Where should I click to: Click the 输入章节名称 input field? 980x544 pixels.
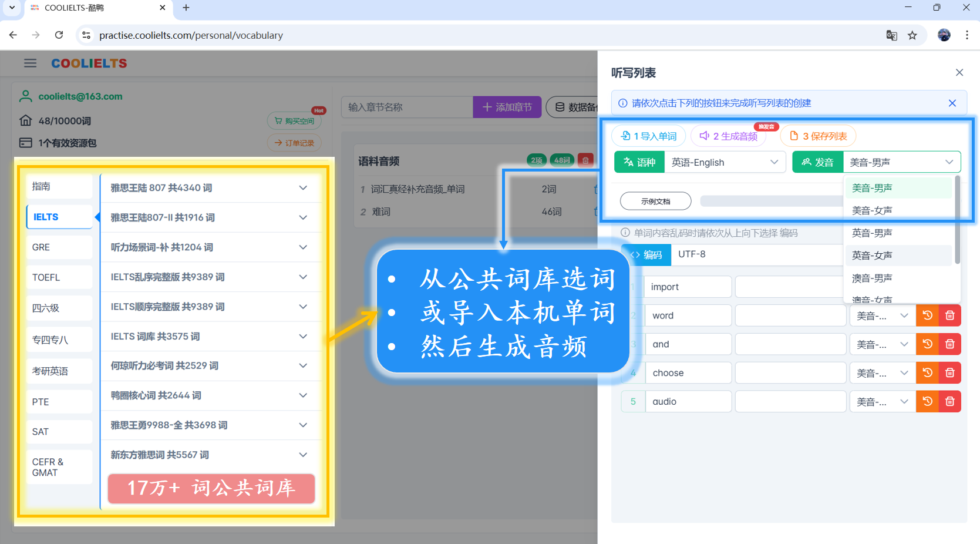click(406, 107)
